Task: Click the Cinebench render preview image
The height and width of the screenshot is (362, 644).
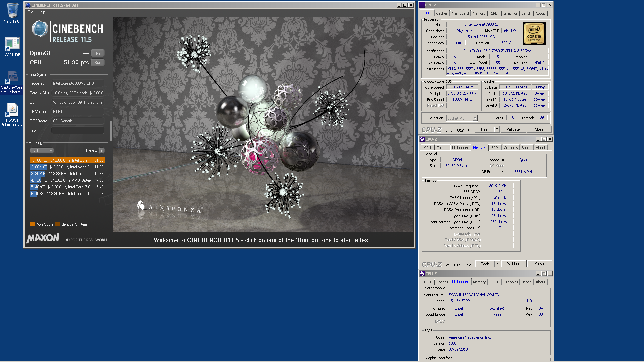Action: coord(263,125)
